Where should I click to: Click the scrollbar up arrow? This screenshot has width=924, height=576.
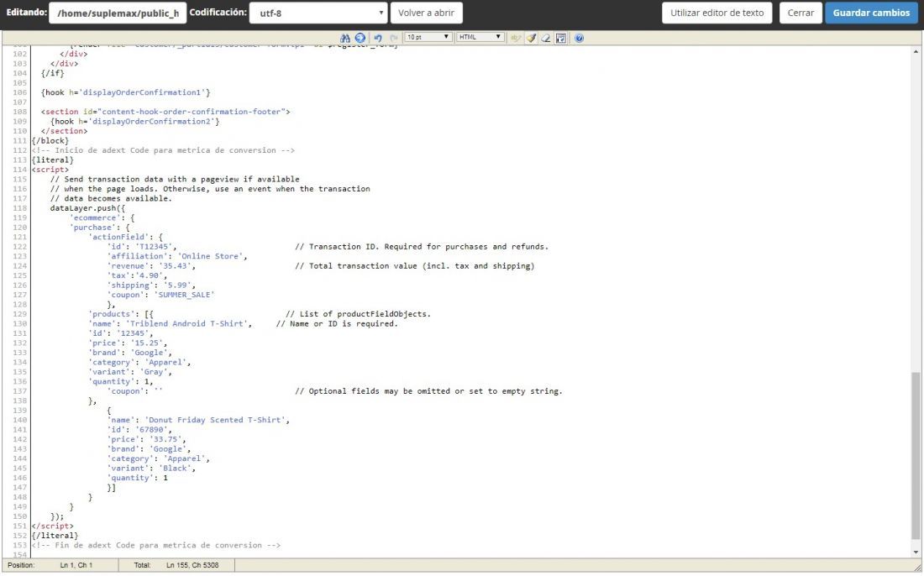click(916, 52)
